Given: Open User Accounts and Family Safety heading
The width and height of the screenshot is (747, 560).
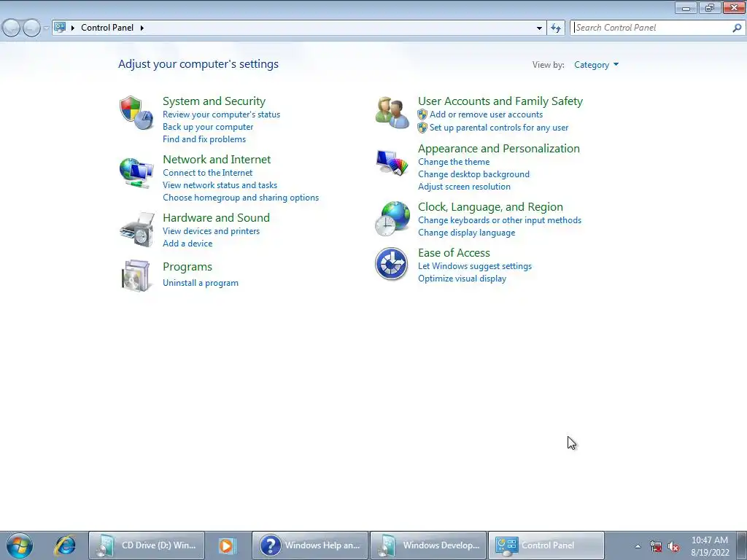Looking at the screenshot, I should click(500, 101).
